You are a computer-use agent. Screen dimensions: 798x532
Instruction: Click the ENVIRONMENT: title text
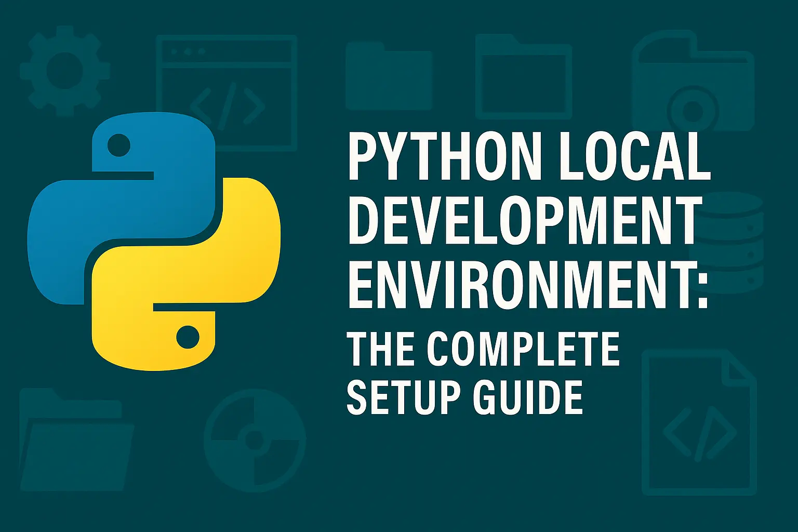[527, 286]
